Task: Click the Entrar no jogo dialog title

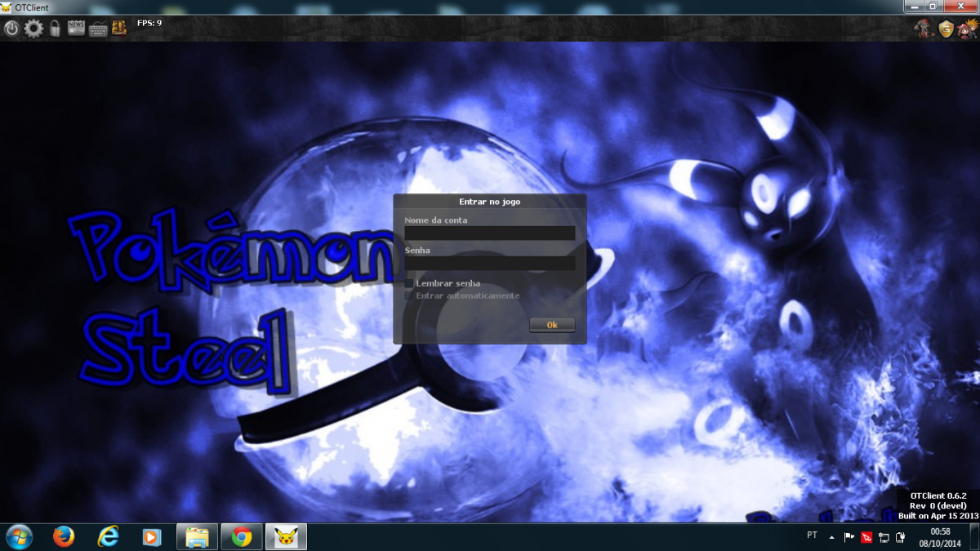Action: (490, 201)
